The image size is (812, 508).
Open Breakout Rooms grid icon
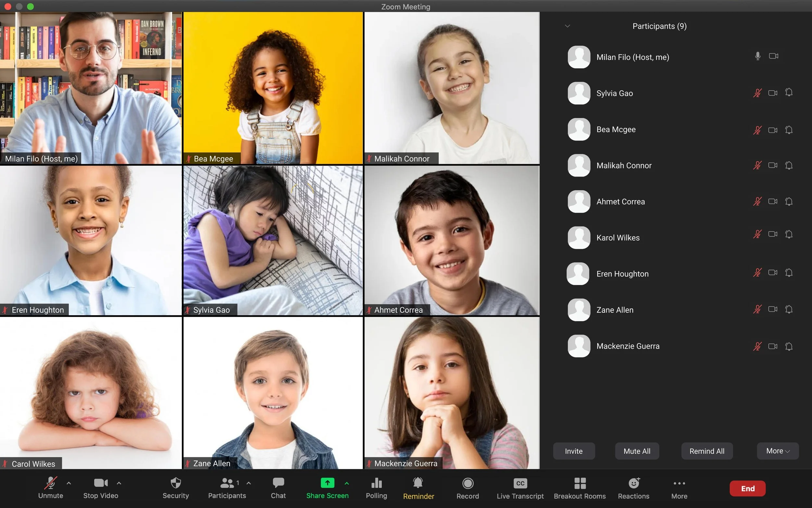coord(580,484)
